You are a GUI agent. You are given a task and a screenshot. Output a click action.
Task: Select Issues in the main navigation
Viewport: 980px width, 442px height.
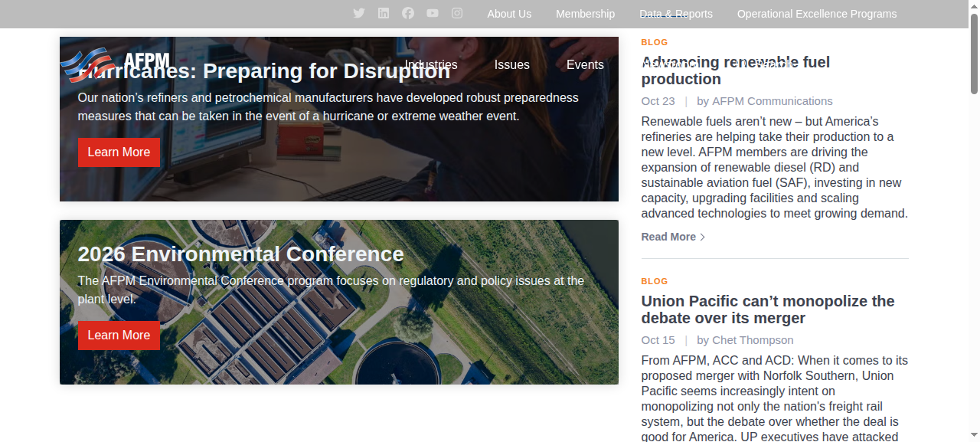[512, 65]
